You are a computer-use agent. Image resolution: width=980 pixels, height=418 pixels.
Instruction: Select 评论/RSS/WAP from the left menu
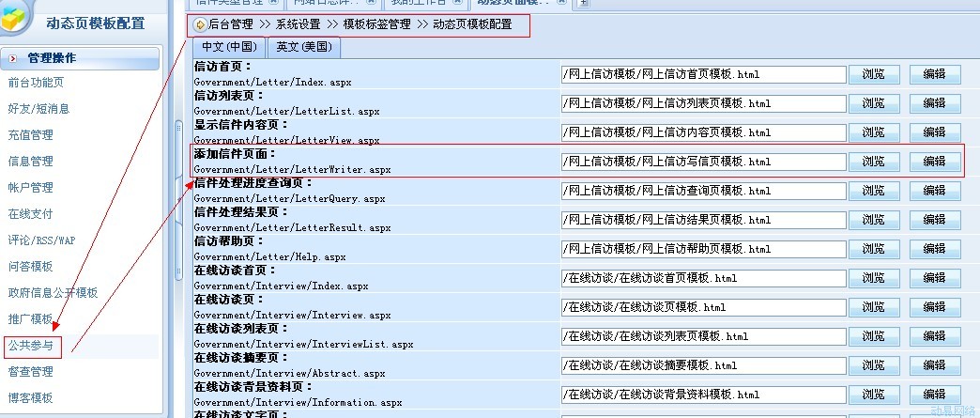pyautogui.click(x=41, y=240)
